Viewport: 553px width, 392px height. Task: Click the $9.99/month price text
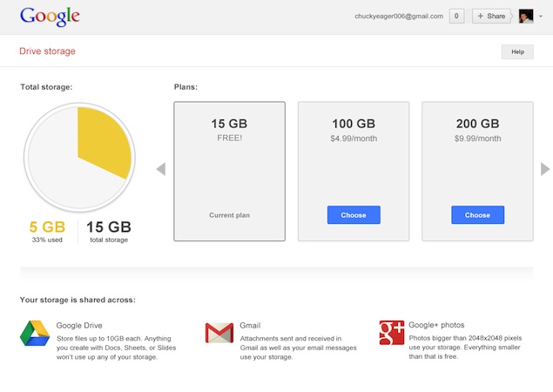click(x=477, y=139)
